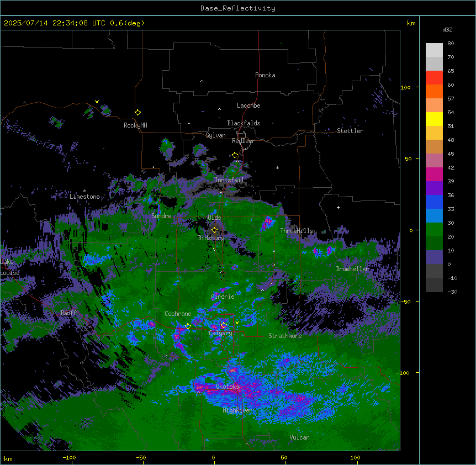
Task: Click the yellow diamond marker above Calgary
Action: coord(224,325)
